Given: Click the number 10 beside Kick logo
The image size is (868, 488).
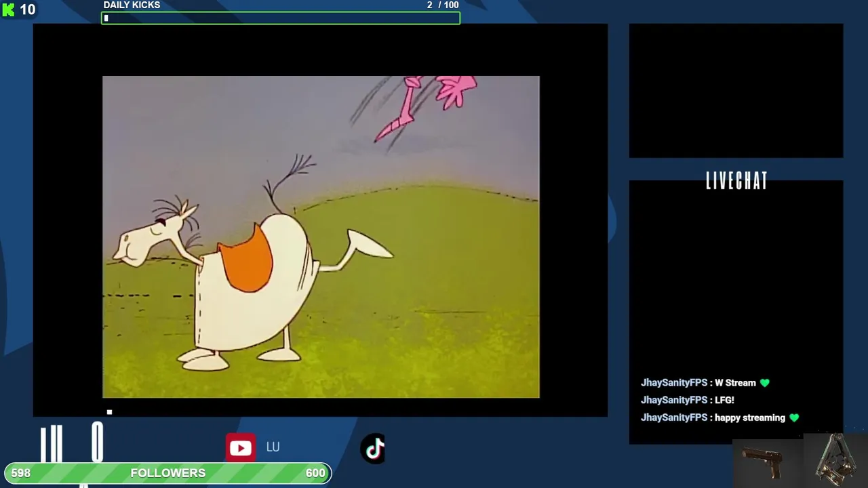Looking at the screenshot, I should (x=27, y=10).
